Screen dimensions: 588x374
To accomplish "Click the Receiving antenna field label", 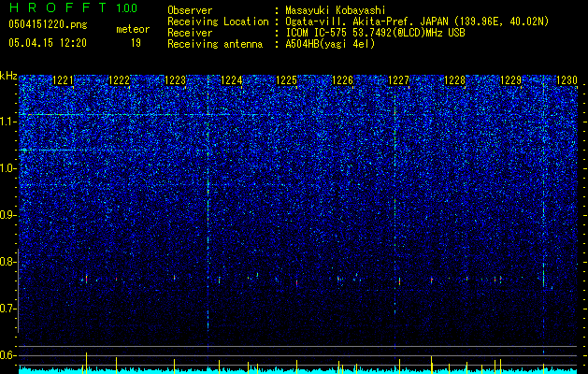I will click(x=215, y=44).
